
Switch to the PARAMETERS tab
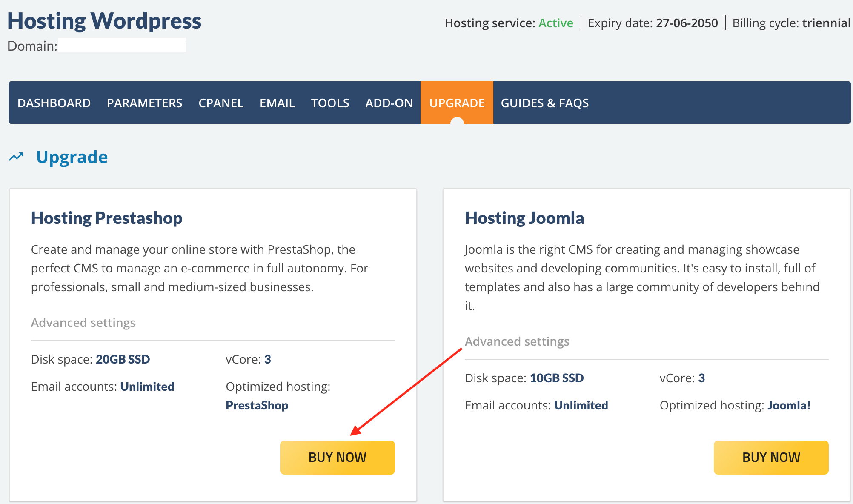[145, 103]
